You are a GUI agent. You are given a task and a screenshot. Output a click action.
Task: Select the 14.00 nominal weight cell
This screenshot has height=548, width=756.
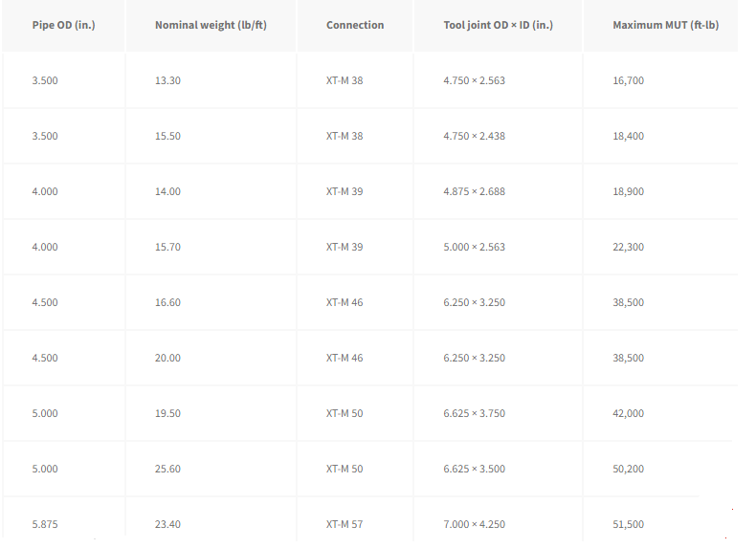(167, 191)
